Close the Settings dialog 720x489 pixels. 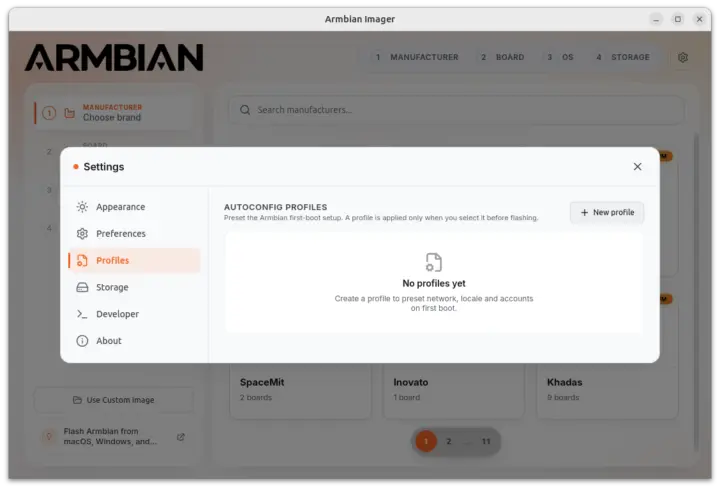coord(637,167)
